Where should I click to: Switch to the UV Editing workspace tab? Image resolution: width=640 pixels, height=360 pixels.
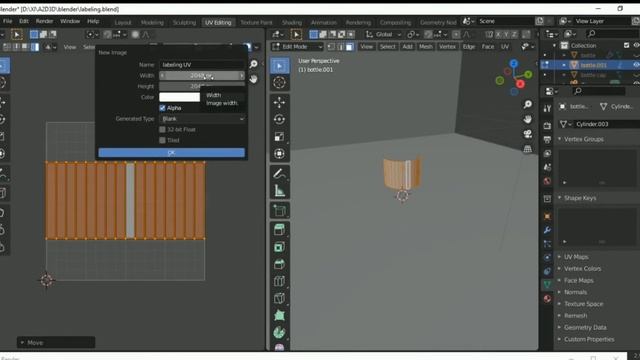pos(218,22)
